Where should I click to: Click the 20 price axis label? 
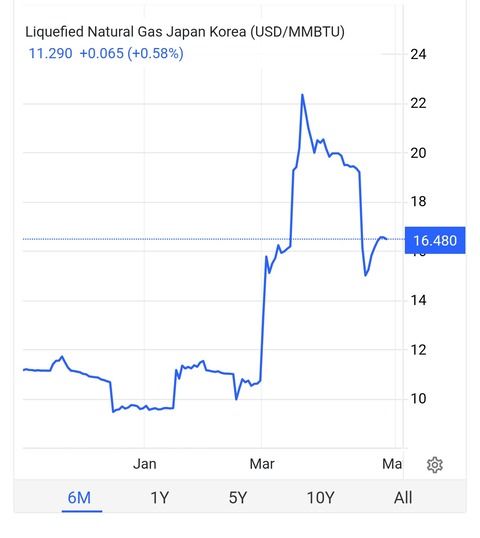418,153
